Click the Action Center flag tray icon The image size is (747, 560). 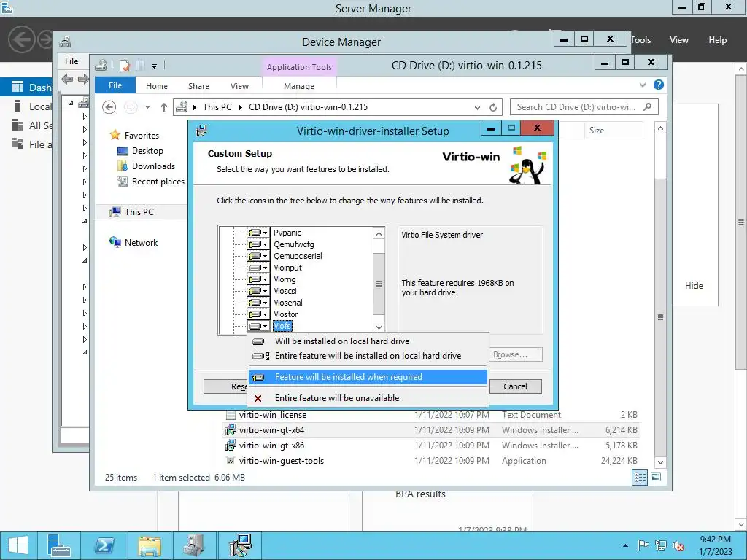pyautogui.click(x=643, y=545)
